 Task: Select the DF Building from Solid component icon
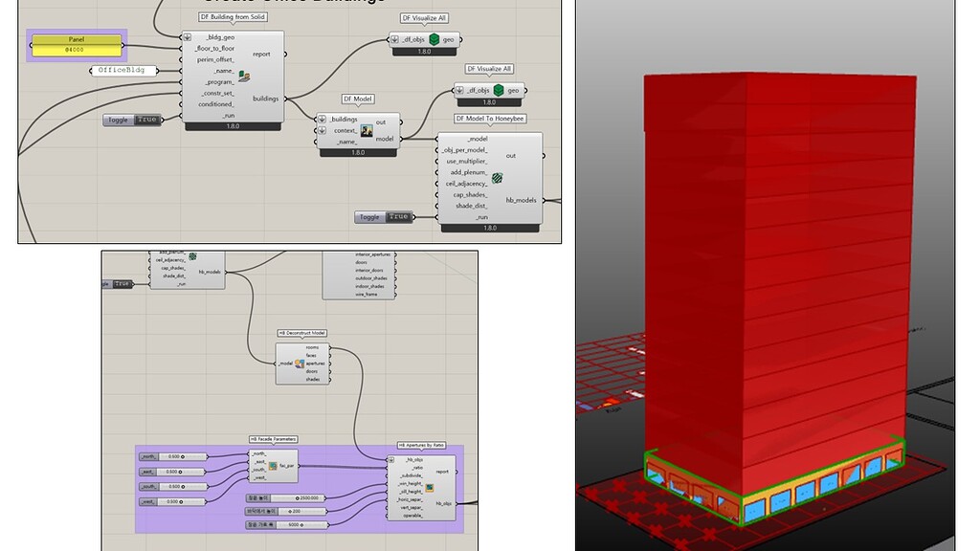[x=245, y=76]
